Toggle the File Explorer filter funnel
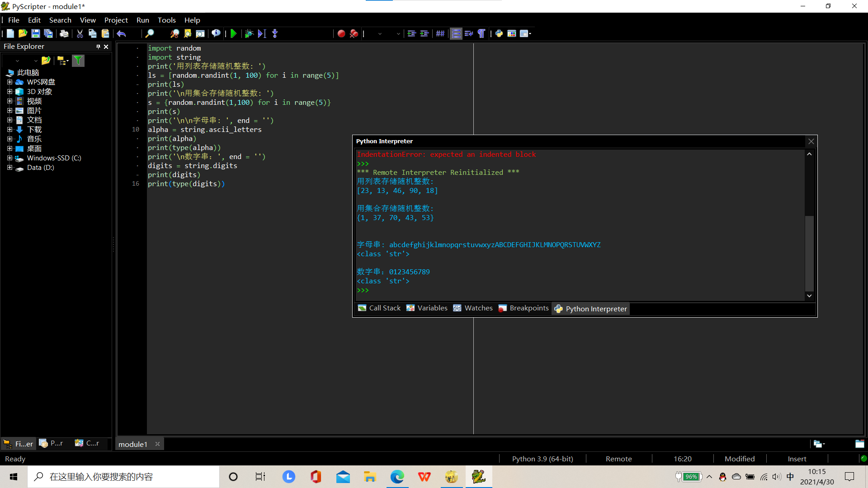 click(x=78, y=61)
